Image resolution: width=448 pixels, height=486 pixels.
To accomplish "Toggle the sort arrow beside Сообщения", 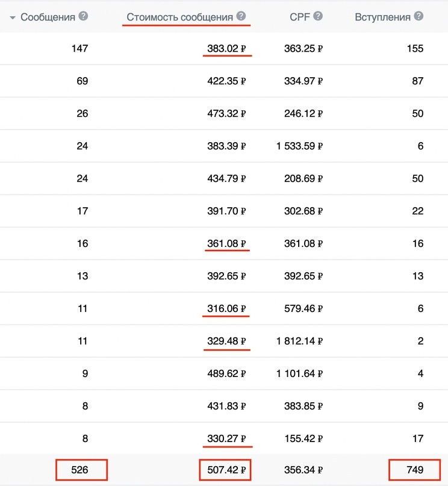I will (13, 17).
